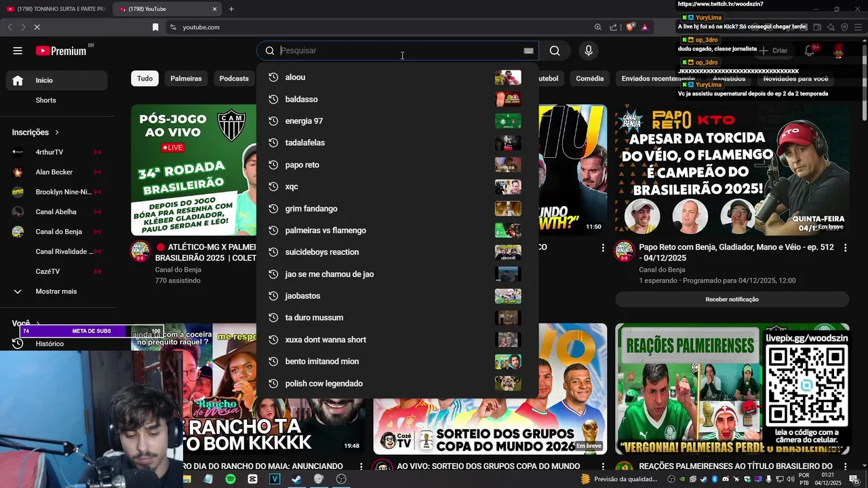The height and width of the screenshot is (488, 868).
Task: Open Alan Becker subscription channel
Action: pos(57,172)
